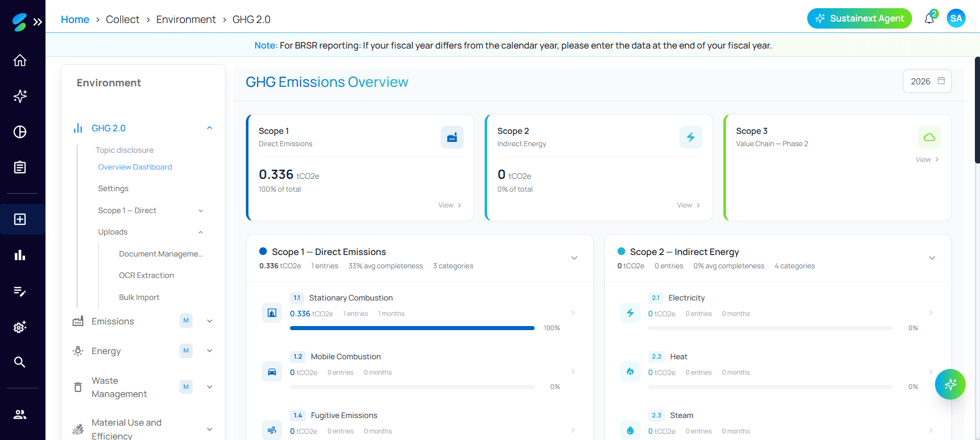Click the Mobile Combustion 0% progress bar
Screen dimensions: 980x440
coord(412,387)
